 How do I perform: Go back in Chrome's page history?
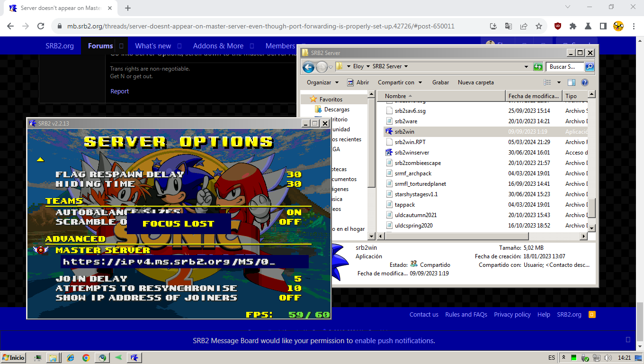point(10,26)
